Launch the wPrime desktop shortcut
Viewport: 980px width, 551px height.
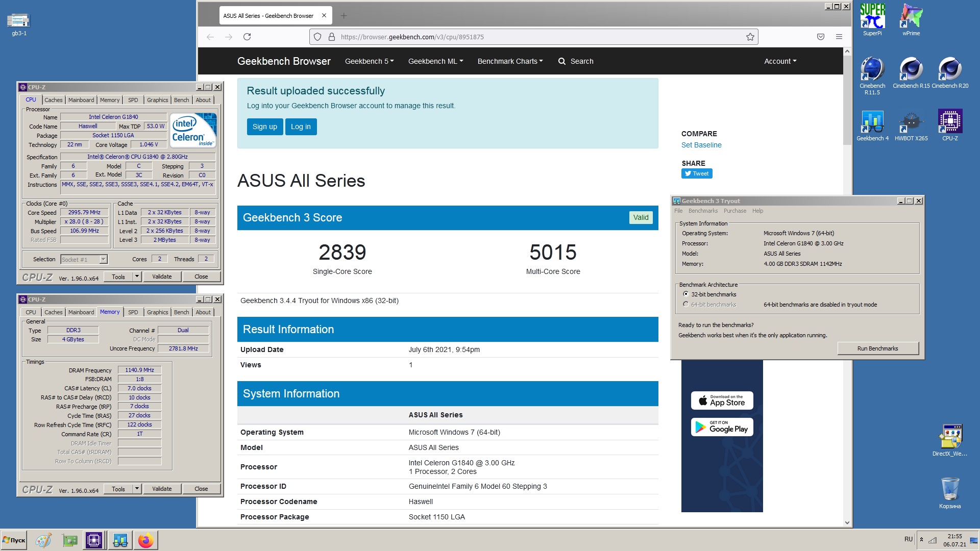click(x=911, y=19)
